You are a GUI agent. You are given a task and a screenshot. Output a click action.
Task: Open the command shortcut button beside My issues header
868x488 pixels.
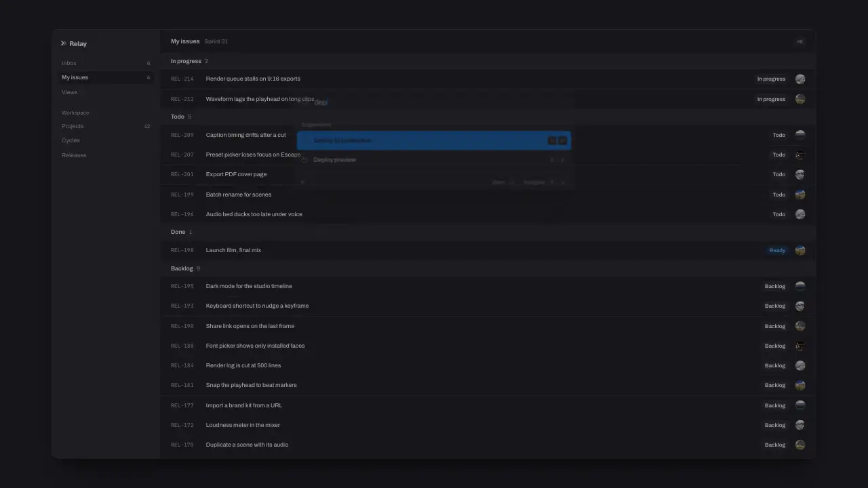tap(800, 41)
